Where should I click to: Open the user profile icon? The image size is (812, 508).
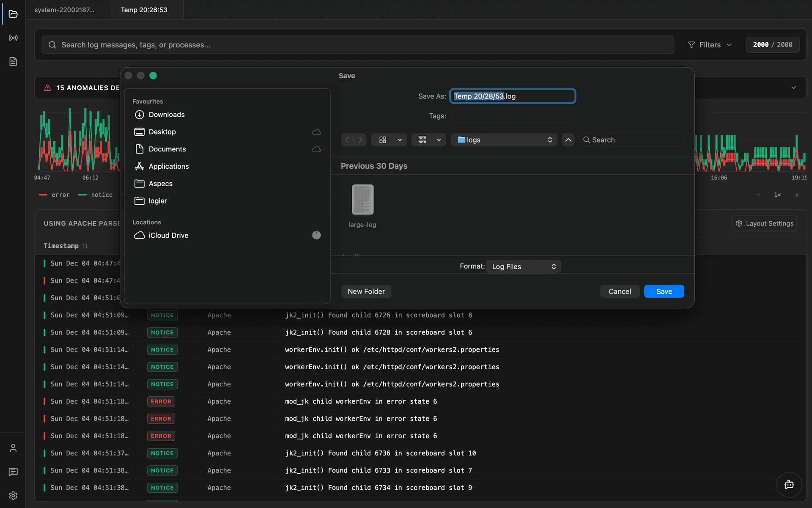(13, 448)
